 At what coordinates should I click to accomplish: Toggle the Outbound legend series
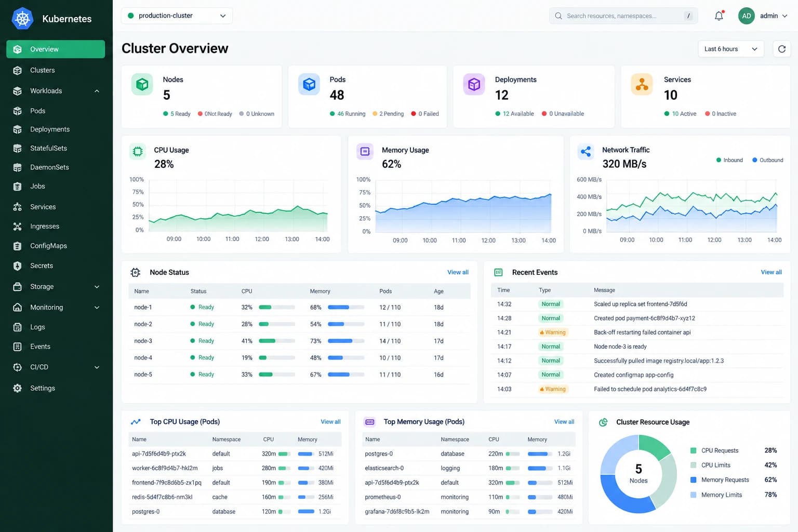[x=767, y=160]
